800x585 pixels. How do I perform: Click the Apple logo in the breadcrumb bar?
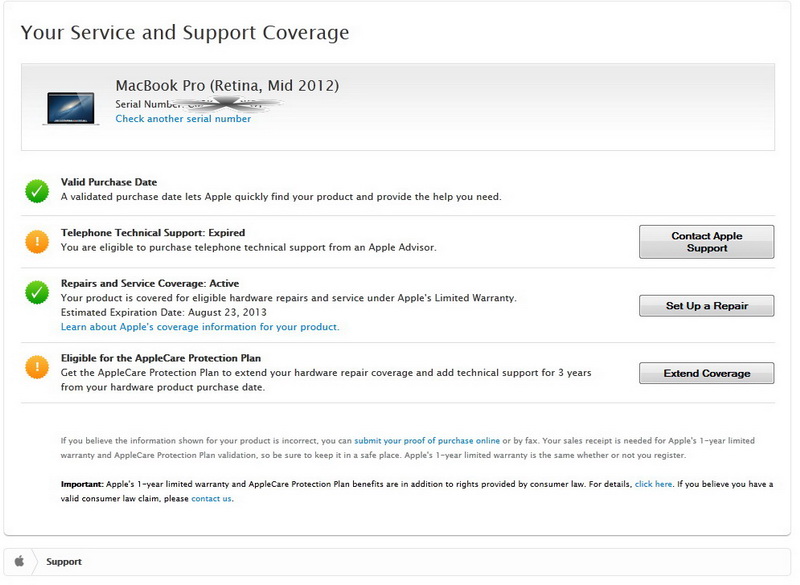(19, 562)
